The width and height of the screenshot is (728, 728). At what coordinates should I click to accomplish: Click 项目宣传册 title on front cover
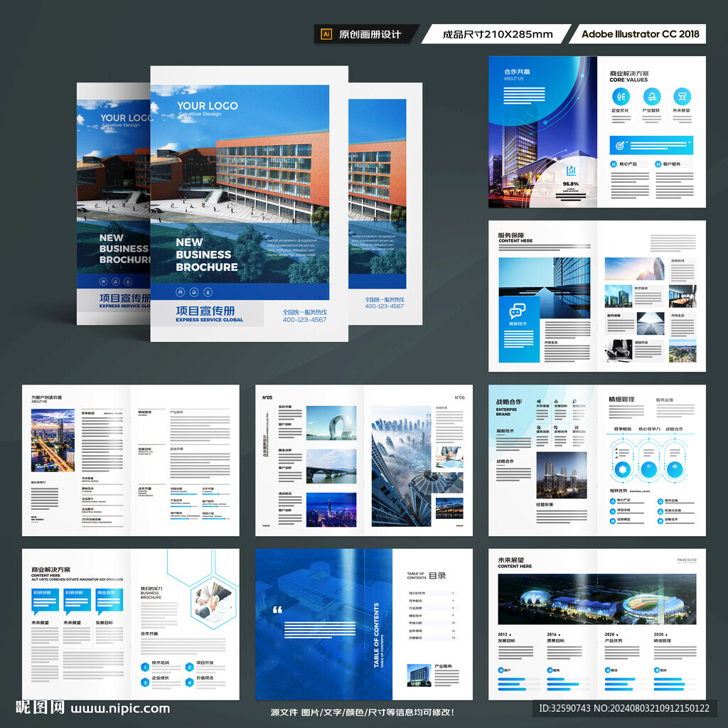click(205, 311)
